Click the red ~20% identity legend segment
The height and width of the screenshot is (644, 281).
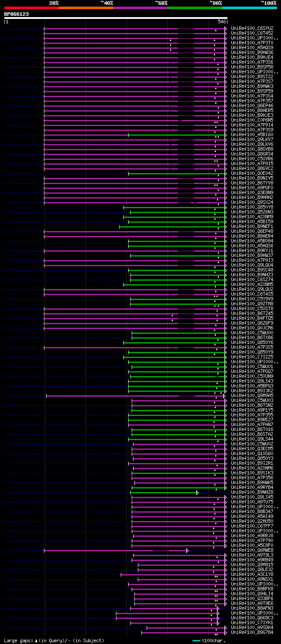pos(31,8)
